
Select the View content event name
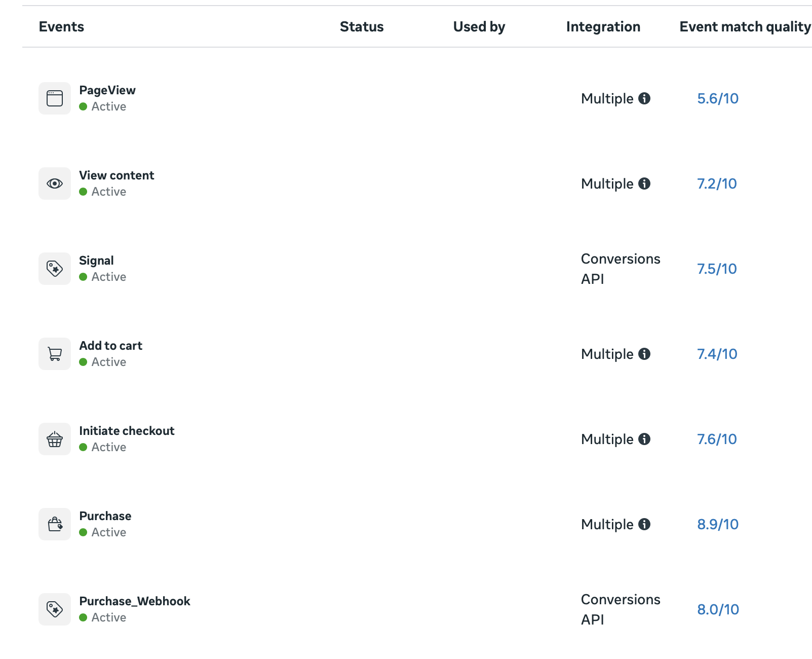[x=117, y=175]
